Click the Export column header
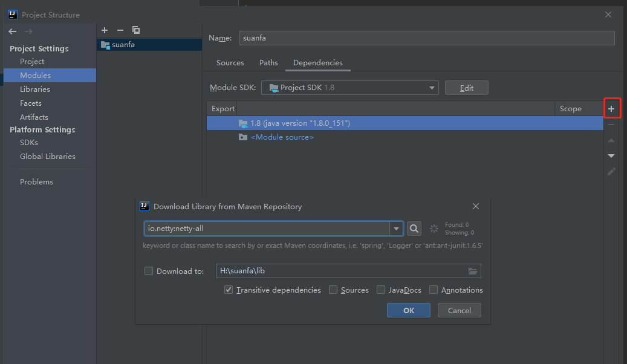The width and height of the screenshot is (627, 364). pos(223,109)
